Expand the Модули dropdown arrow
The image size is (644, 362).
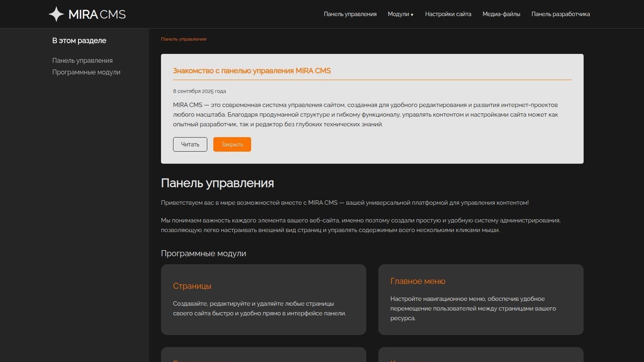[x=412, y=15]
